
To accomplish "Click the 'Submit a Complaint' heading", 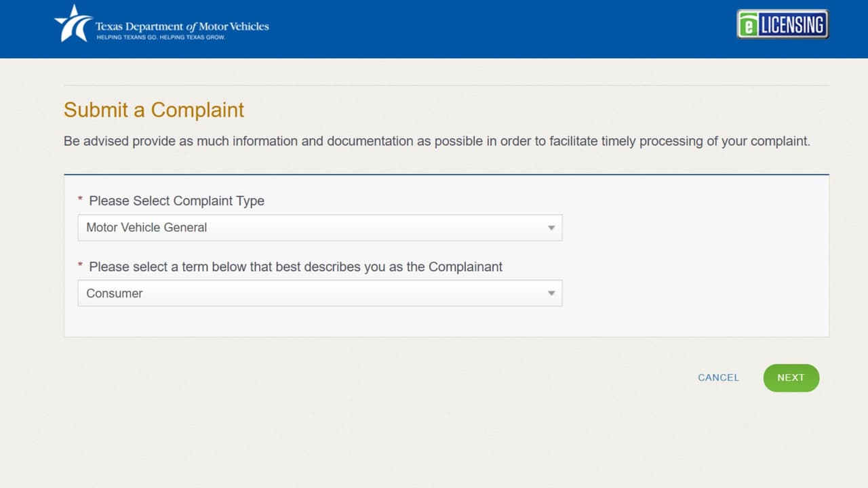I will [x=154, y=110].
